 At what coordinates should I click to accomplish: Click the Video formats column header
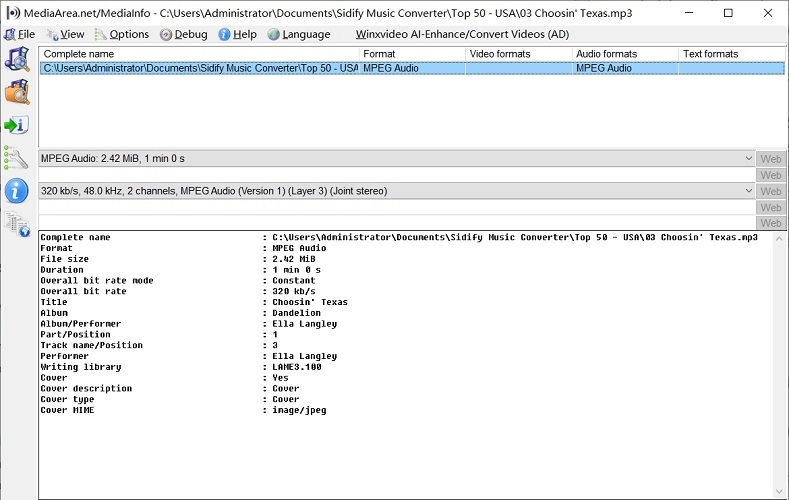click(519, 54)
